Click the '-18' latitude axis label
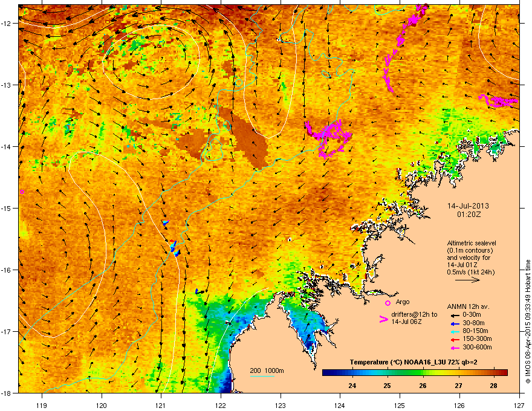Viewport: 532px width, 411px height. click(6, 393)
